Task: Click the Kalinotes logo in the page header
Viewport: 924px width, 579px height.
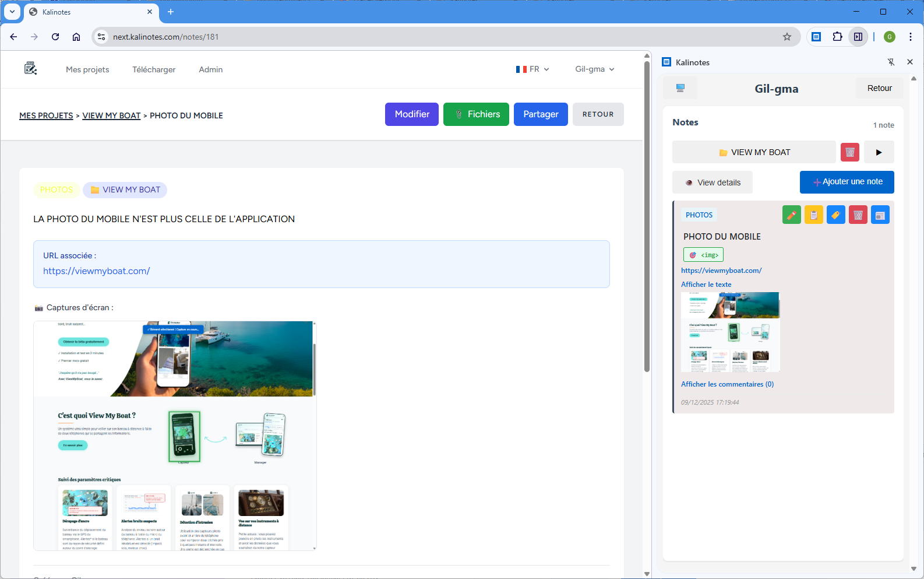Action: [31, 69]
